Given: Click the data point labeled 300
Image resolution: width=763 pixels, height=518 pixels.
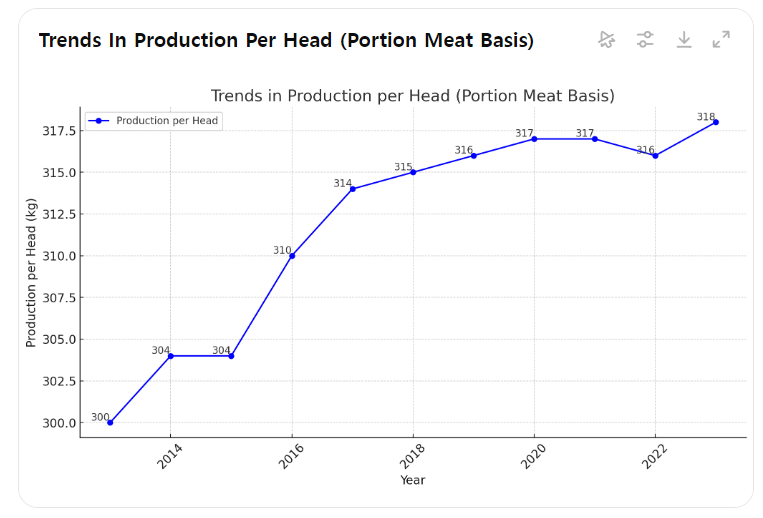Looking at the screenshot, I should click(x=110, y=422).
